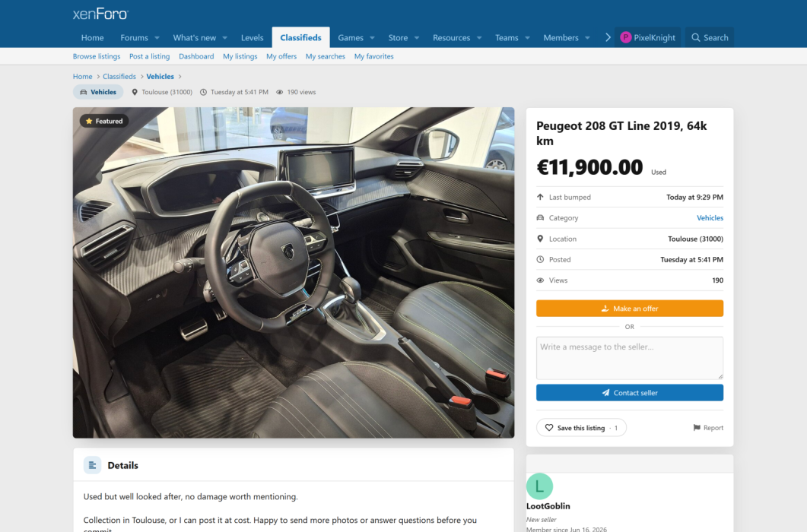Open My listings link

[x=240, y=56]
